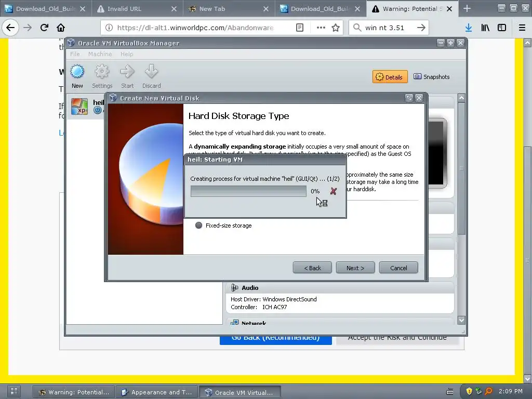Click the New VM toolbar icon
Viewport: 532px width, 399px height.
click(x=77, y=72)
